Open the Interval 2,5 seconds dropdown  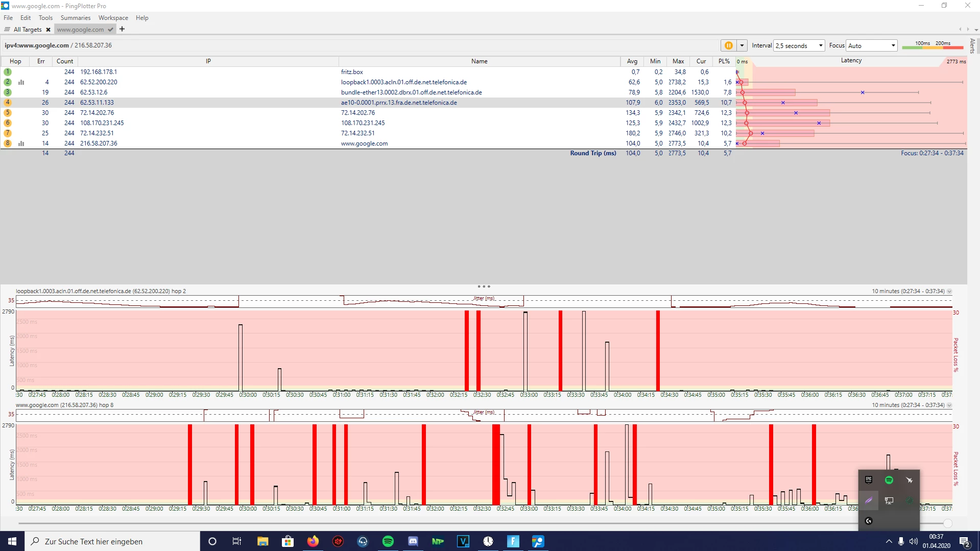[799, 45]
